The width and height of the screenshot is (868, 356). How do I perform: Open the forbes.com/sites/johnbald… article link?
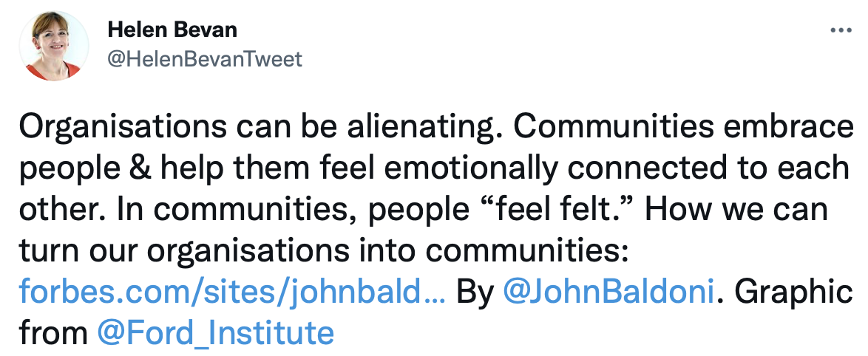[232, 292]
